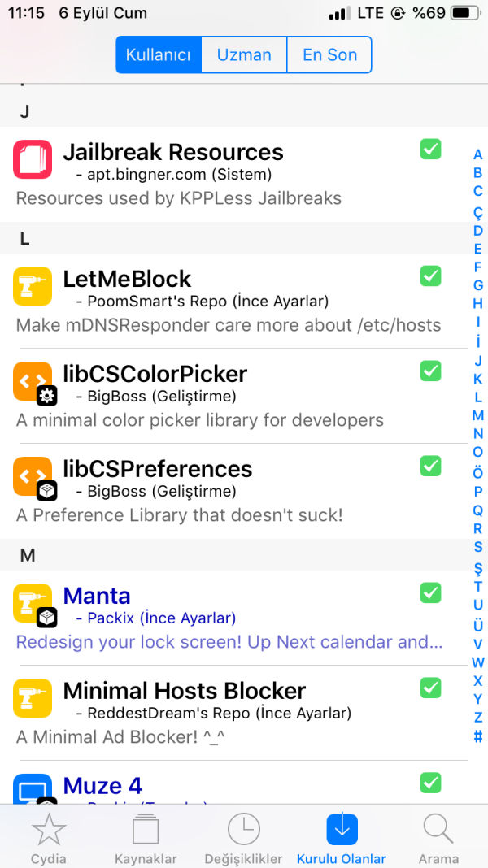Select the Kullanıcı segment
The height and width of the screenshot is (868, 488).
pos(159,55)
